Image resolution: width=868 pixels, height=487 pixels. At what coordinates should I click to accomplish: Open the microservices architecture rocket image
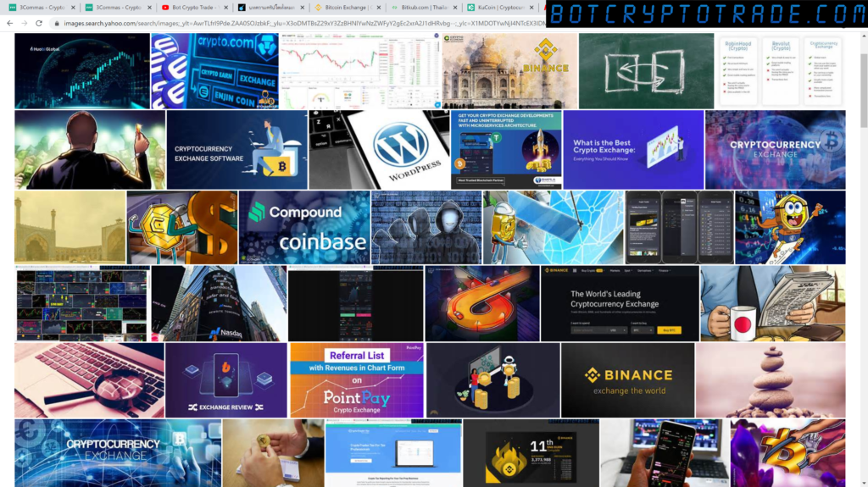(506, 149)
